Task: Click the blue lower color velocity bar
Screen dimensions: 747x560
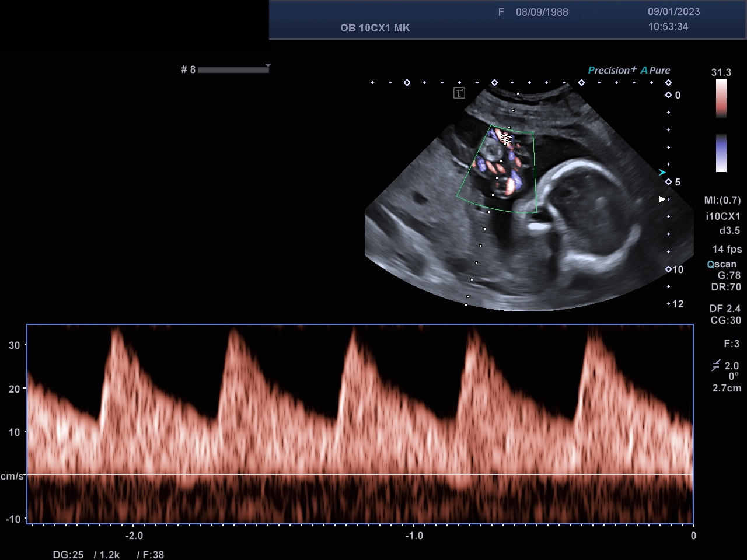Action: tap(721, 153)
